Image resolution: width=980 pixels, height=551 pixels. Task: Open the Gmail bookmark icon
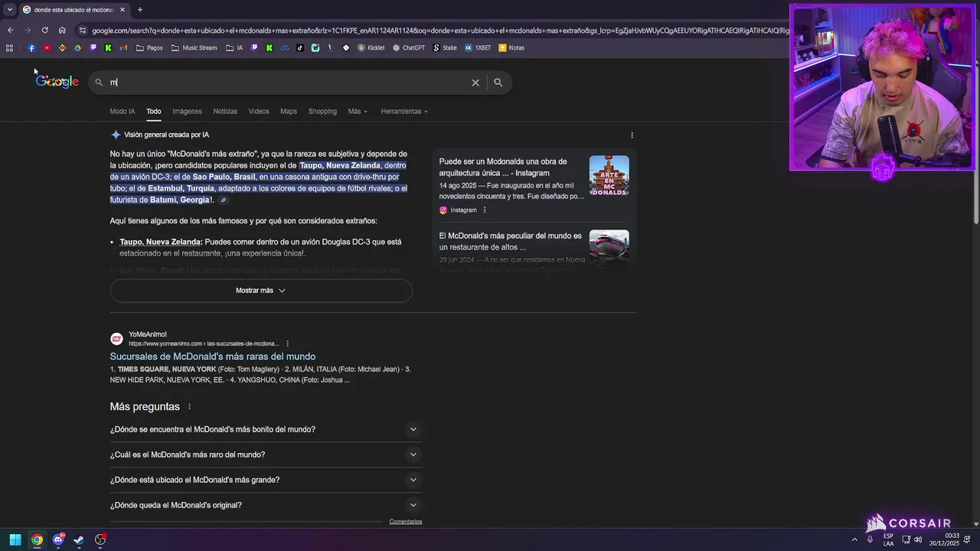(x=123, y=47)
